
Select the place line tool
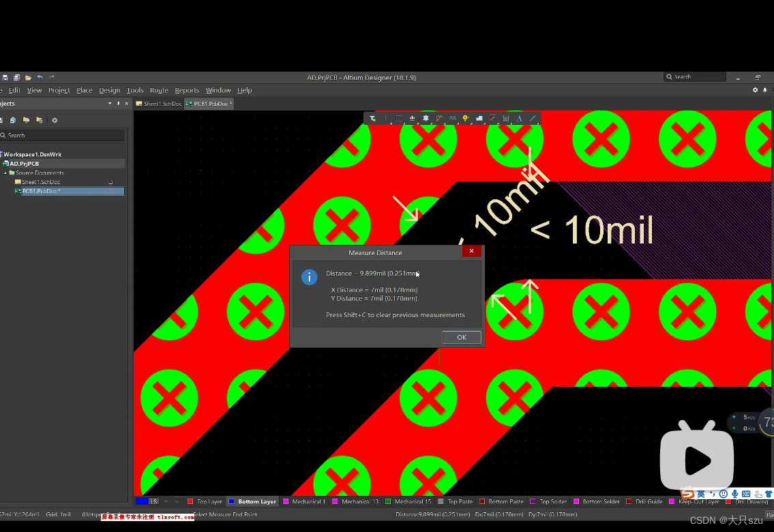[532, 119]
